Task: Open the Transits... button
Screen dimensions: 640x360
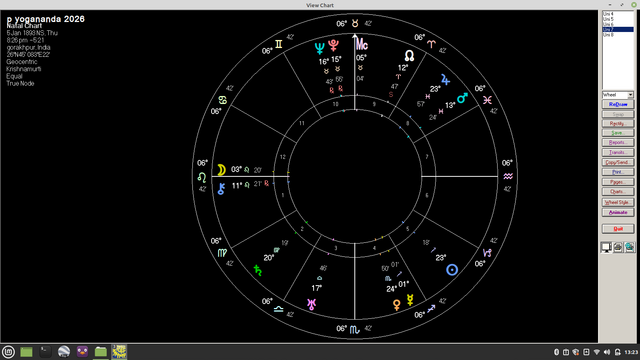Action: 618,153
